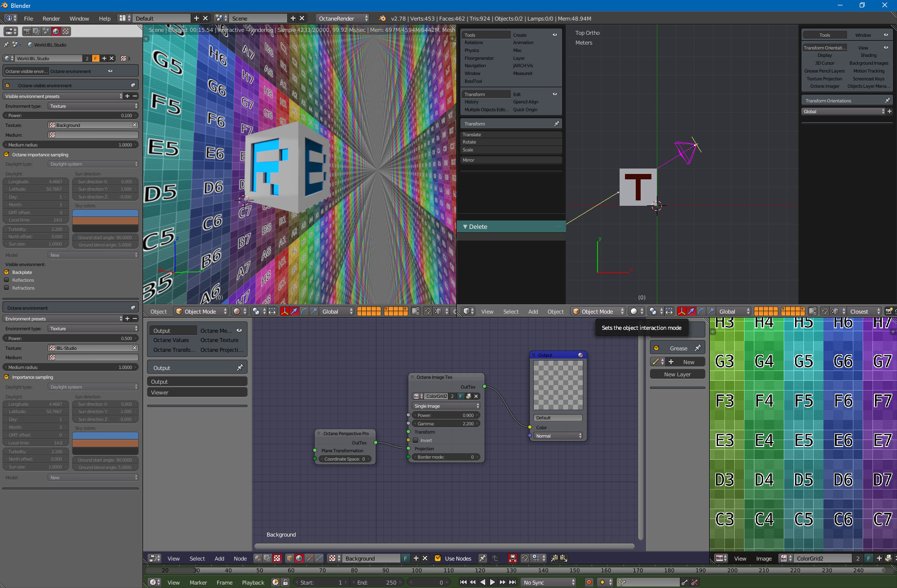Screen dimensions: 897x588
Task: Jump to the last frame
Action: click(512, 582)
